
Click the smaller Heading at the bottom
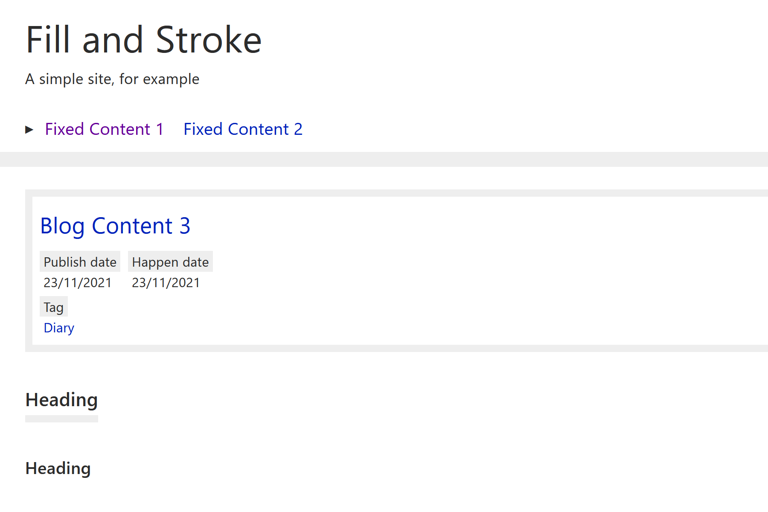pos(58,468)
